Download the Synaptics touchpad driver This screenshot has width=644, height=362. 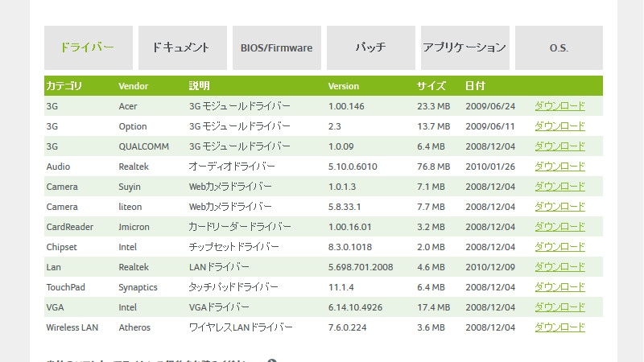(559, 287)
